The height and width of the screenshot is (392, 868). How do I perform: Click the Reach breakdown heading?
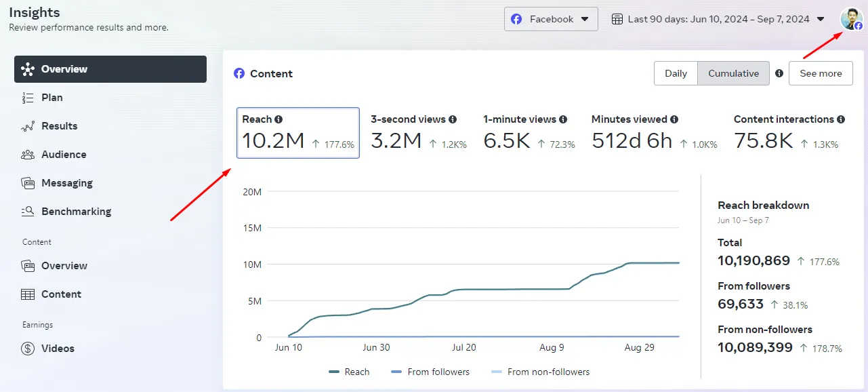(763, 205)
